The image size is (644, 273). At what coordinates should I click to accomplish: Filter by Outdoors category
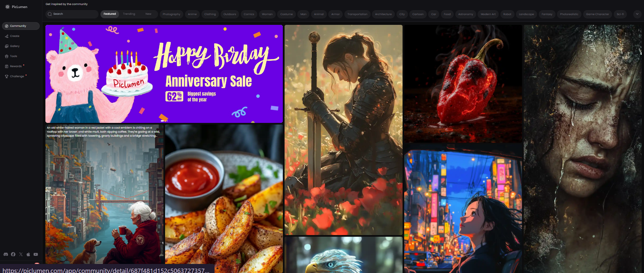(x=230, y=14)
